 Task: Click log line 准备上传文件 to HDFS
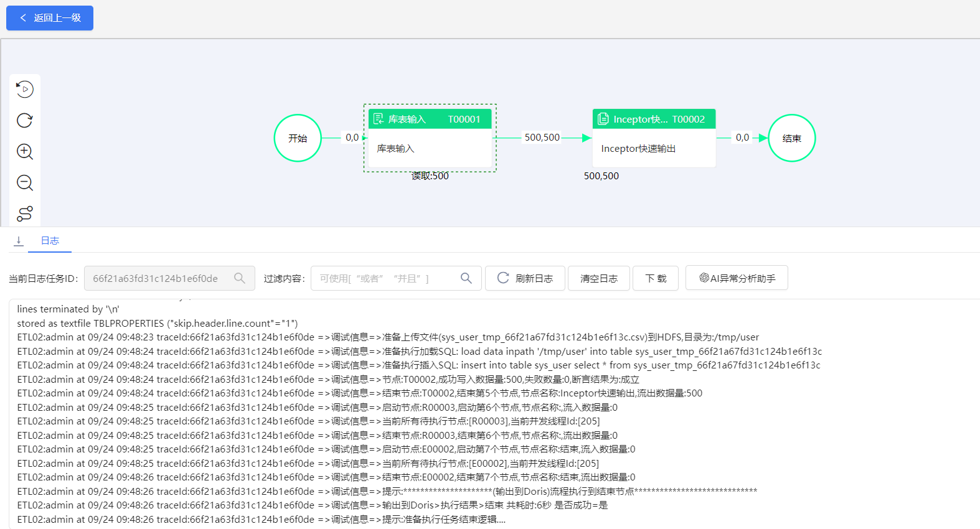388,337
